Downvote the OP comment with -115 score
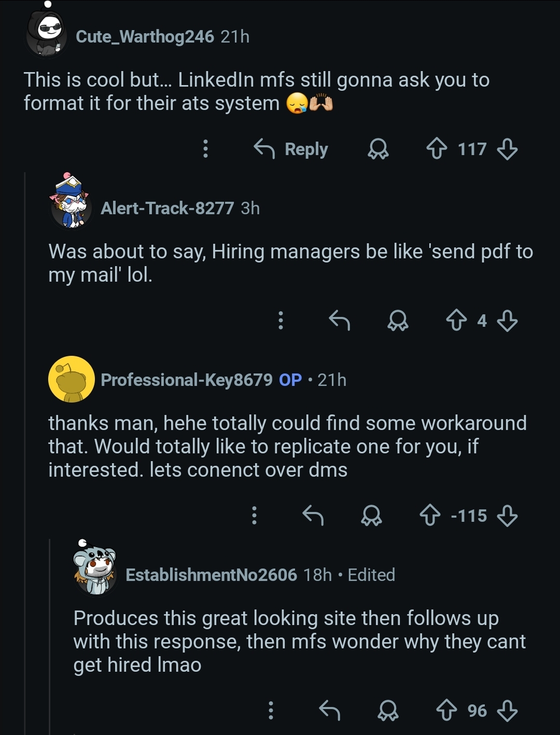The image size is (560, 735). coord(507,516)
